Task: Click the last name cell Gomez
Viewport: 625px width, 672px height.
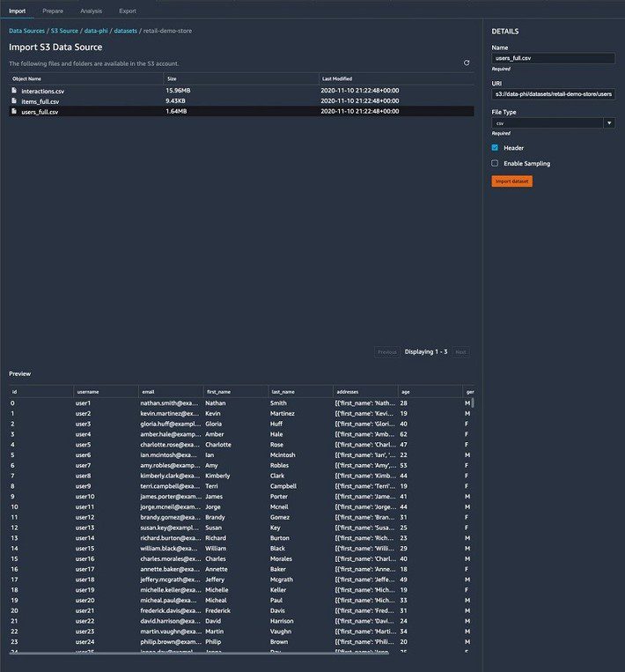Action: (280, 517)
